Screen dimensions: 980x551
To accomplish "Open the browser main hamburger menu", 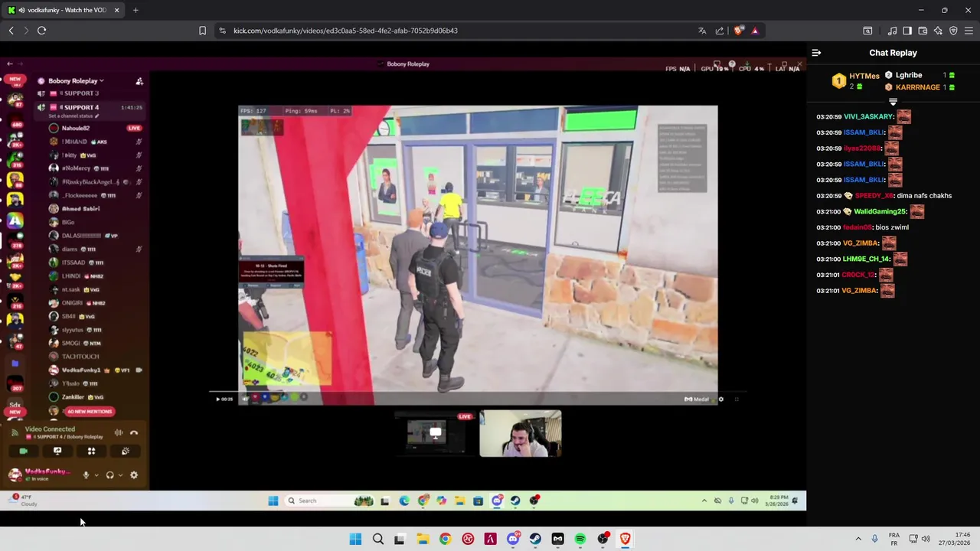I will pyautogui.click(x=969, y=31).
